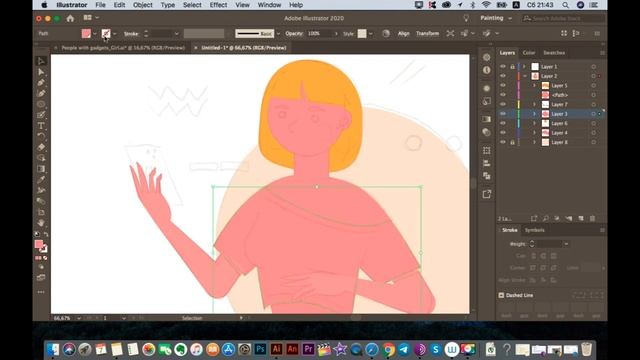The image size is (640, 360).
Task: Click the Recolor Artwork wheel icon
Action: [x=386, y=33]
